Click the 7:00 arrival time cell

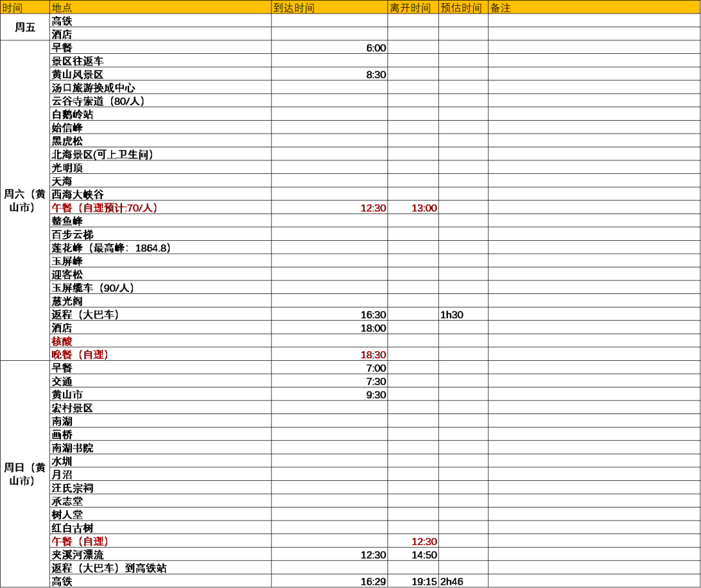[x=330, y=368]
